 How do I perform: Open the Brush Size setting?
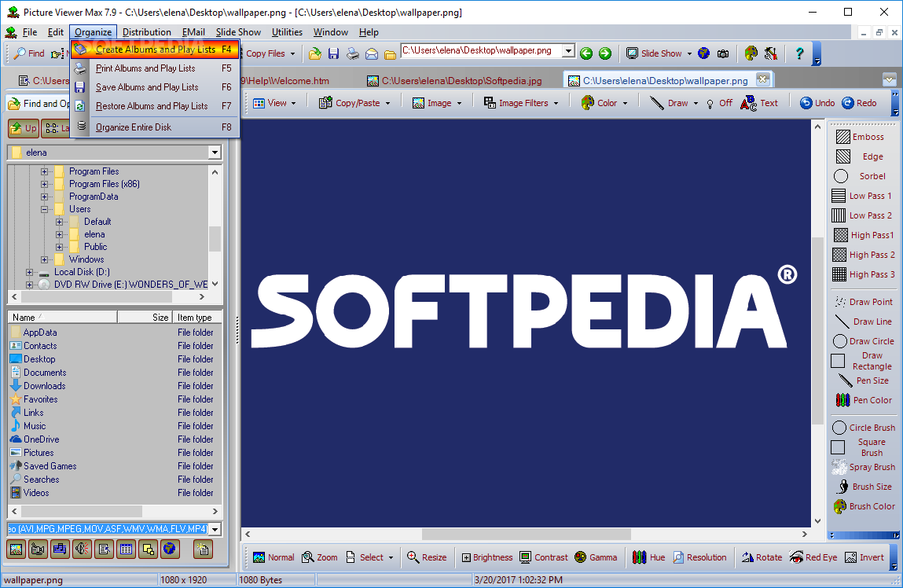click(x=864, y=487)
